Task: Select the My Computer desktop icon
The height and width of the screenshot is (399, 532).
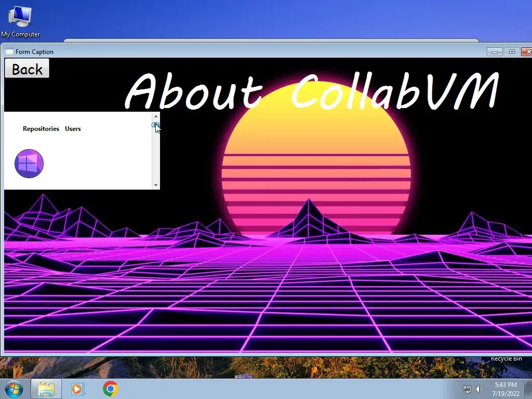Action: click(x=20, y=21)
